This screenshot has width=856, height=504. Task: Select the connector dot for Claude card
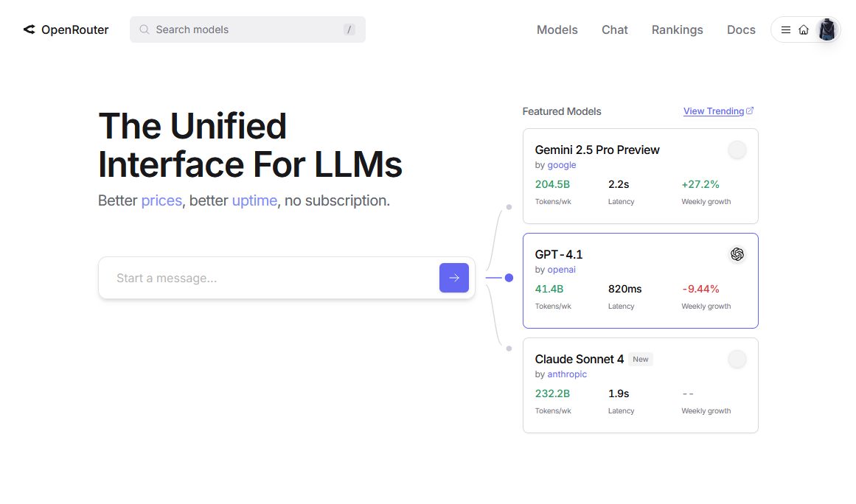(509, 349)
